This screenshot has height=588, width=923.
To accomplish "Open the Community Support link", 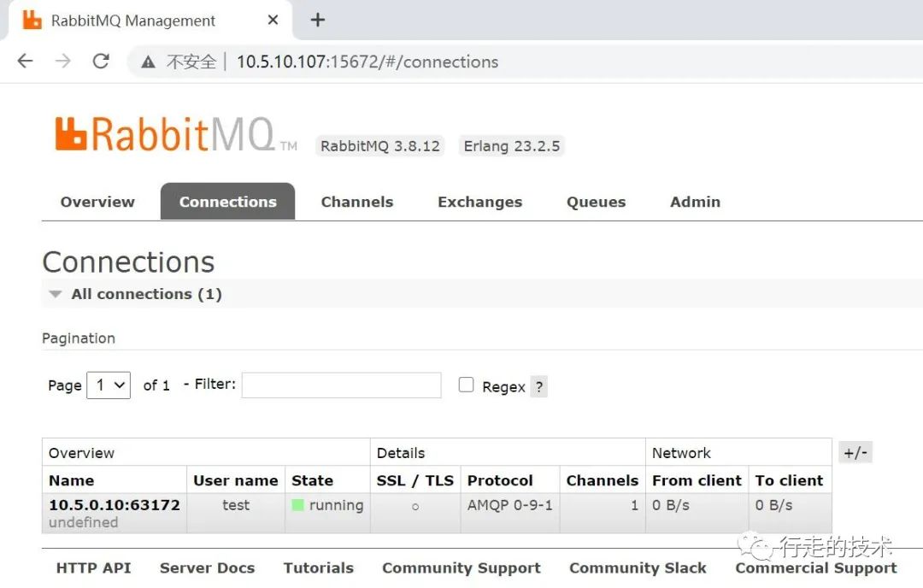I will click(x=461, y=568).
